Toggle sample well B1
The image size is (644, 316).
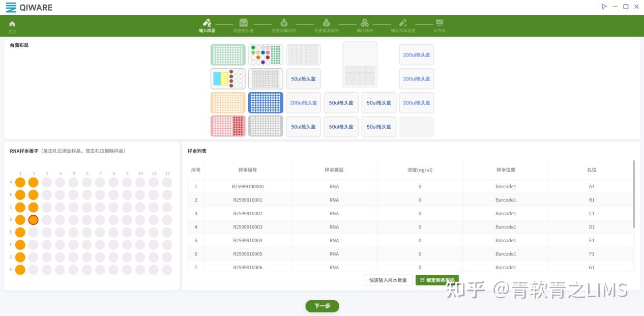point(20,195)
